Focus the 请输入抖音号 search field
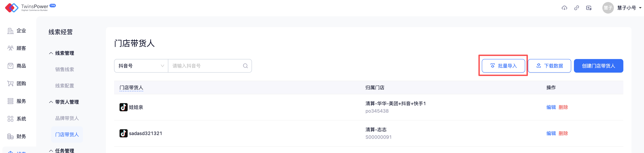 tap(205, 66)
